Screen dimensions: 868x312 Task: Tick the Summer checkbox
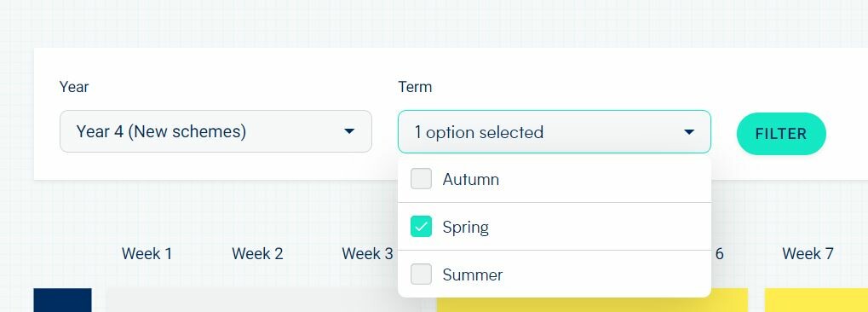tap(421, 274)
